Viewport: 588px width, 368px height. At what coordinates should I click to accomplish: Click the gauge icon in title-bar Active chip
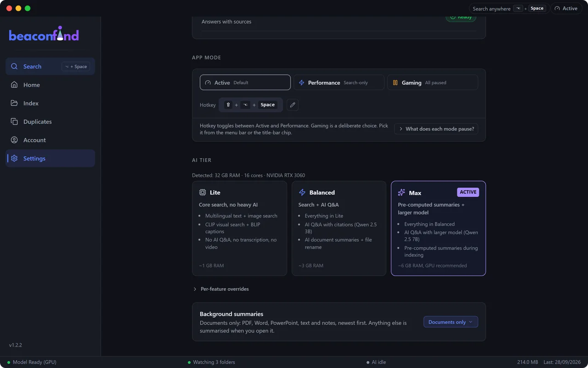pyautogui.click(x=557, y=8)
